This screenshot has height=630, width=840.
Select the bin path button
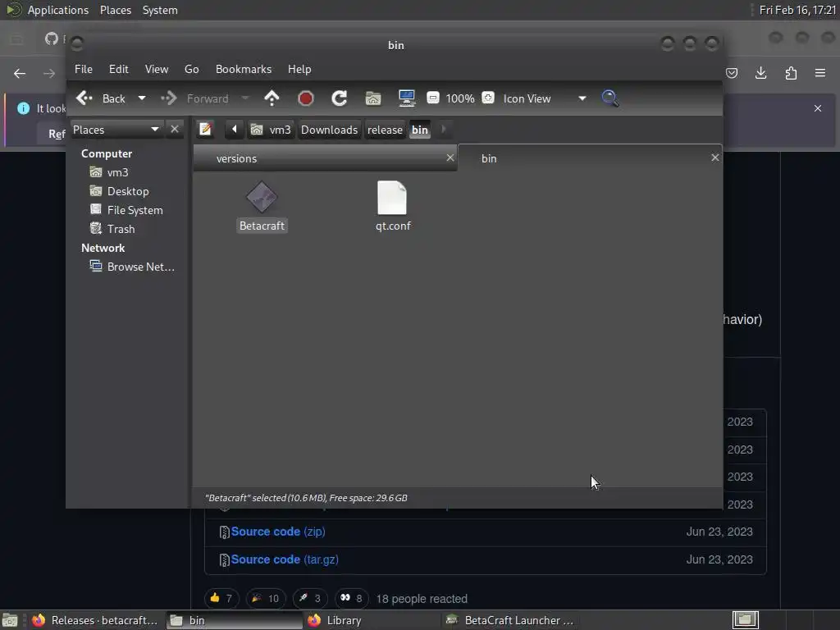pos(419,130)
